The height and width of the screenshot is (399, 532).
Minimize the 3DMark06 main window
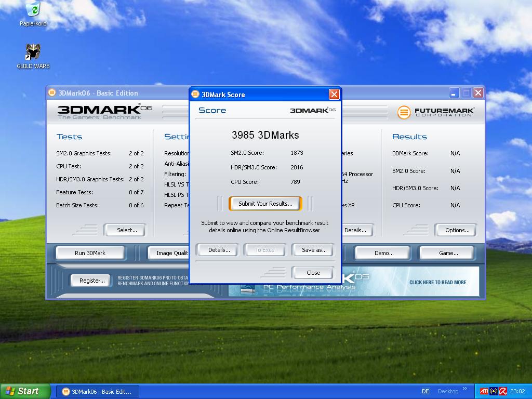pyautogui.click(x=454, y=92)
